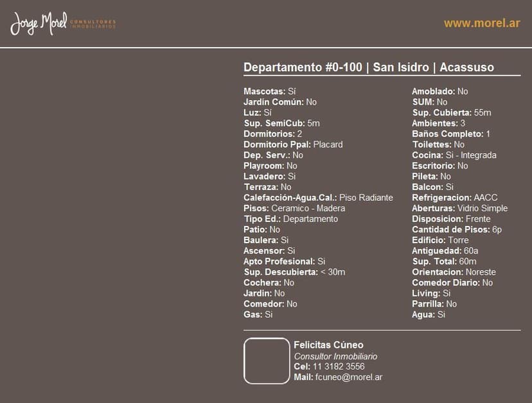This screenshot has width=532, height=403.
Task: Click the Aberturas Vidrio Simple row
Action: (459, 208)
